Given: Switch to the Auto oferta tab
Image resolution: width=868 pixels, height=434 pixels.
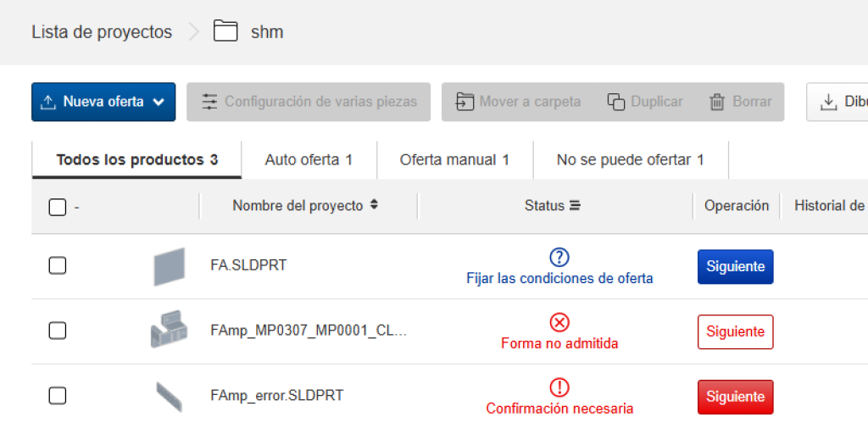Looking at the screenshot, I should point(309,159).
